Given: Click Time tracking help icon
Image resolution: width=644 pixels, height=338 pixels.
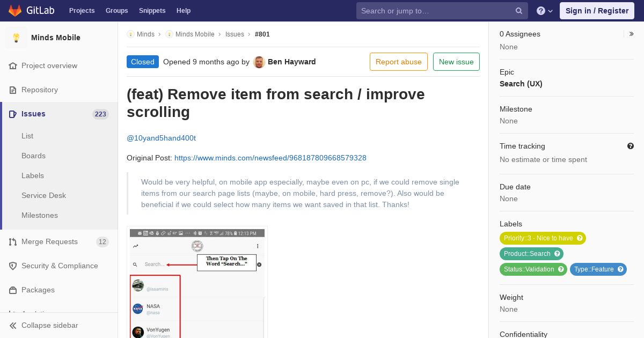Looking at the screenshot, I should pos(631,146).
